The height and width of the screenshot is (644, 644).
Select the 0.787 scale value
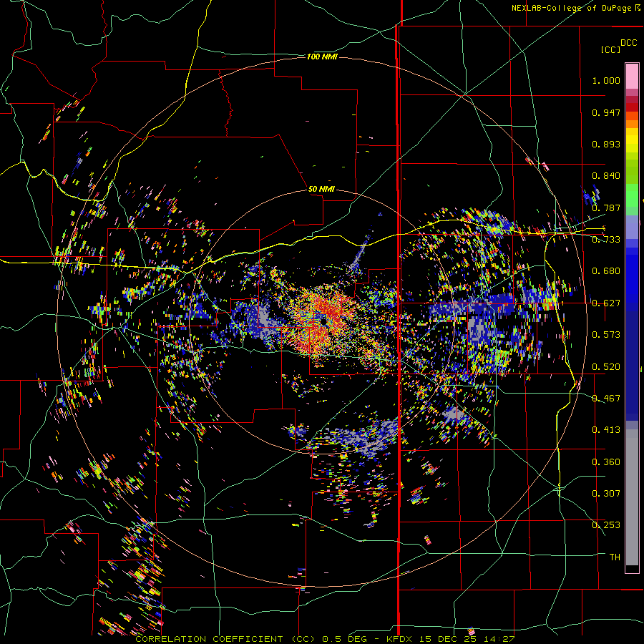click(606, 208)
